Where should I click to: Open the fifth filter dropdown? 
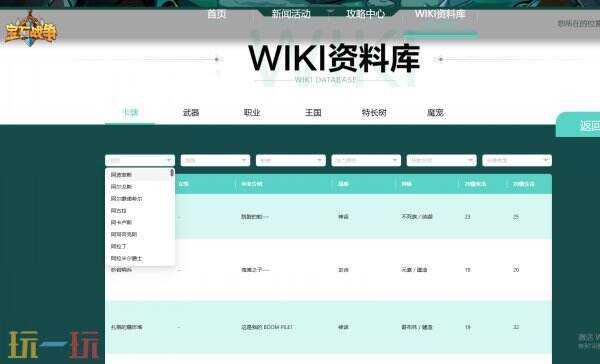(x=441, y=160)
